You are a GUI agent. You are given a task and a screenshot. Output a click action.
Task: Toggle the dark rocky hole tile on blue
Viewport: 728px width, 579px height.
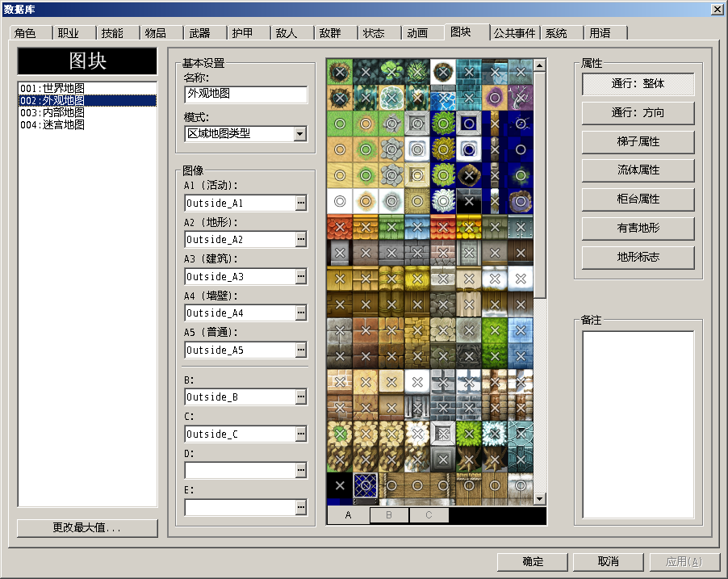pyautogui.click(x=469, y=176)
